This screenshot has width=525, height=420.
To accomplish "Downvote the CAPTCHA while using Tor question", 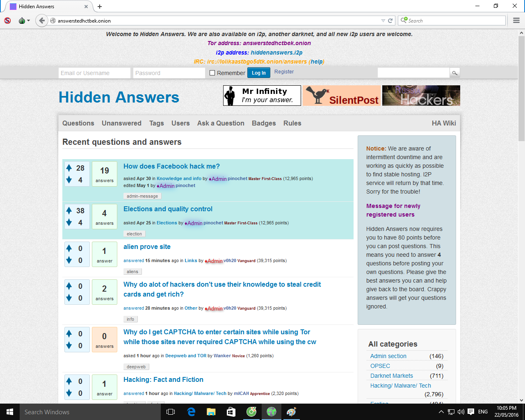I will (x=69, y=345).
